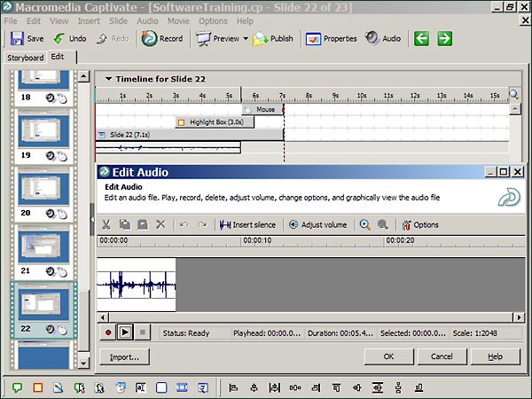Viewport: 532px width, 399px height.
Task: Select the Highlight Box (3.0s) timeline item
Action: point(215,122)
